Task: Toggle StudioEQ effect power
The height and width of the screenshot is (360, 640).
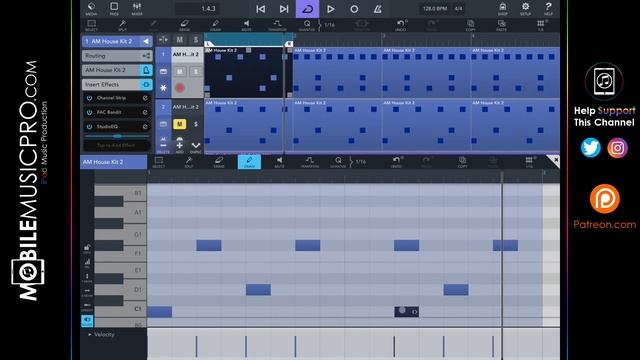Action: [x=89, y=127]
